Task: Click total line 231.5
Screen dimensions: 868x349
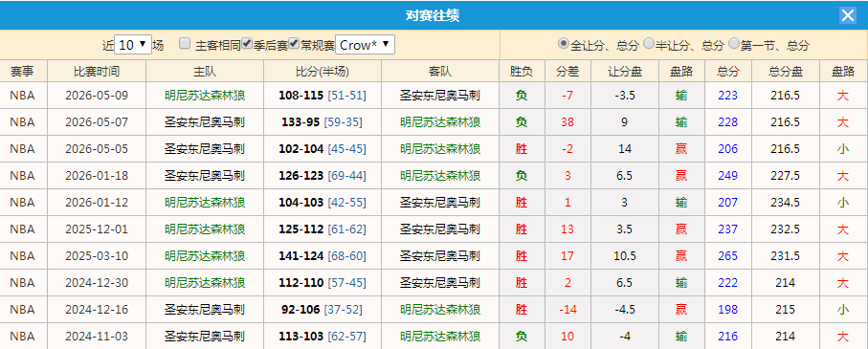Action: [786, 256]
